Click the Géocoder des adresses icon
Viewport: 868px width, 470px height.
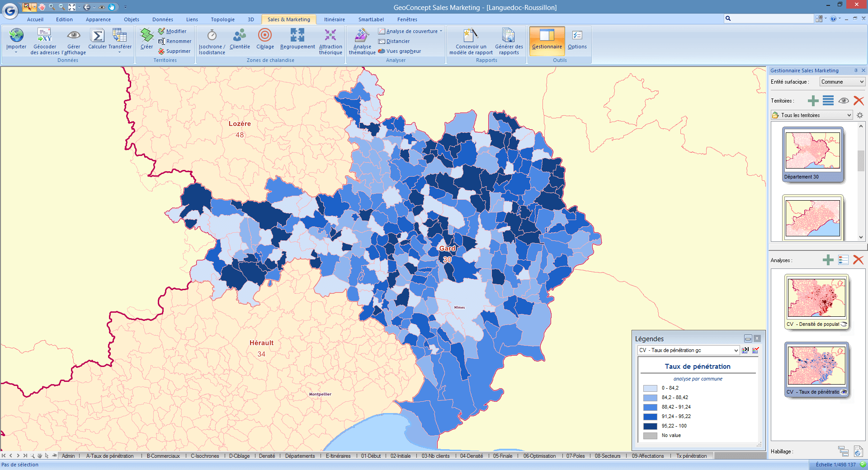[x=44, y=36]
